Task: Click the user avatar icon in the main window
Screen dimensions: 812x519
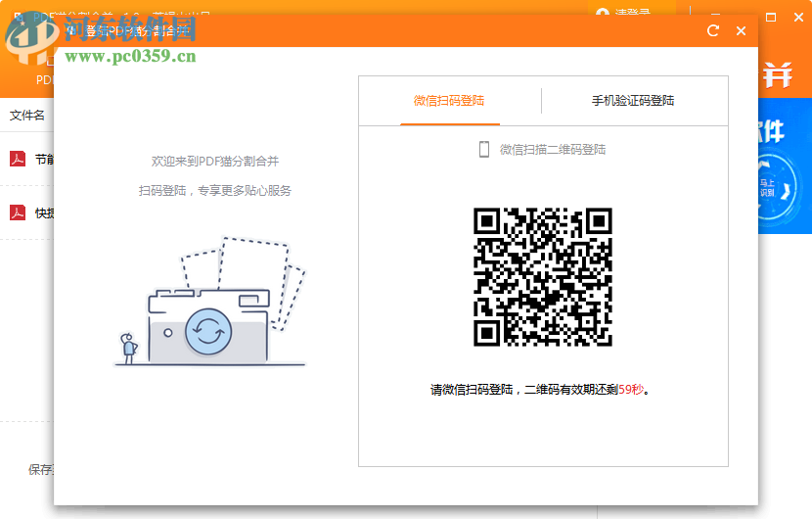Action: pos(603,12)
